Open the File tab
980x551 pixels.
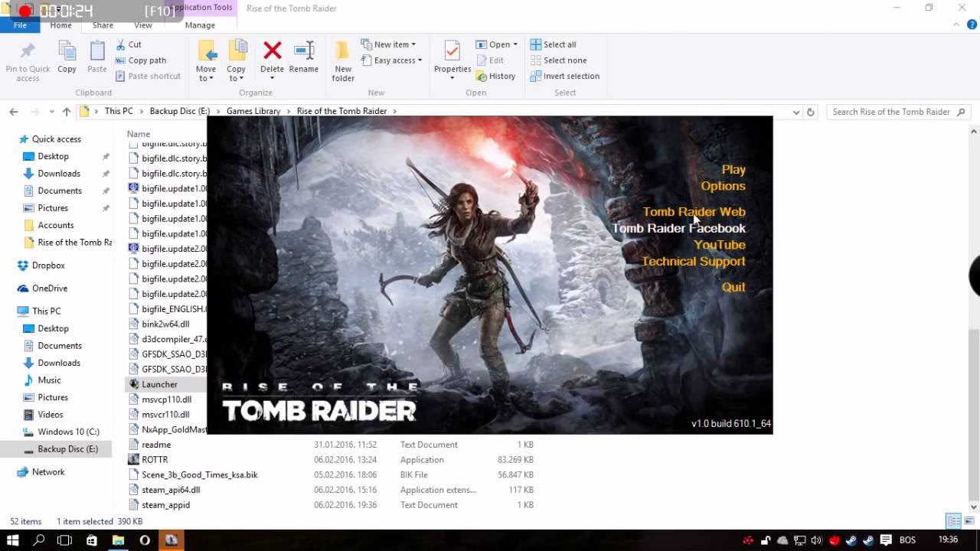(x=20, y=25)
